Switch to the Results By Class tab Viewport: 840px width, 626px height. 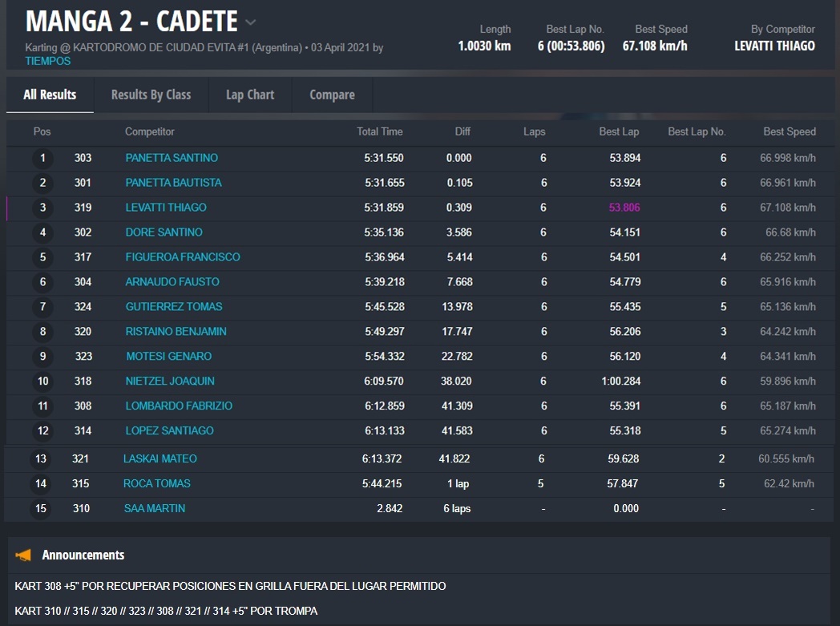tap(151, 95)
